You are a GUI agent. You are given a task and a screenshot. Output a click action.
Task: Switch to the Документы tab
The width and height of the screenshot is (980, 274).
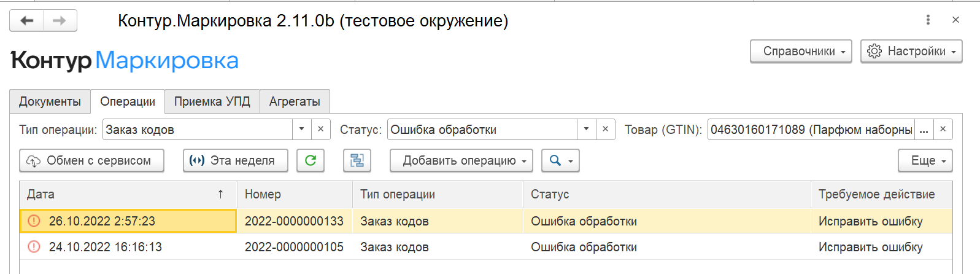point(50,101)
